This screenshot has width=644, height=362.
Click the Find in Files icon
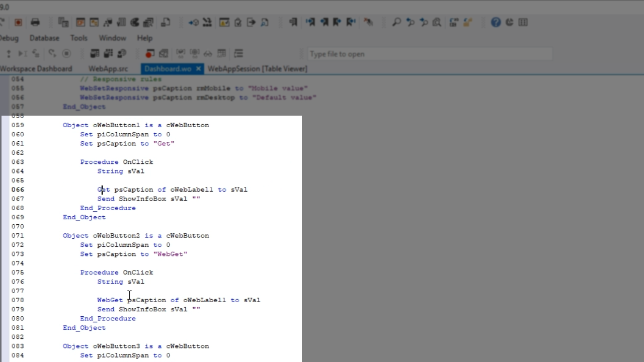pos(437,22)
